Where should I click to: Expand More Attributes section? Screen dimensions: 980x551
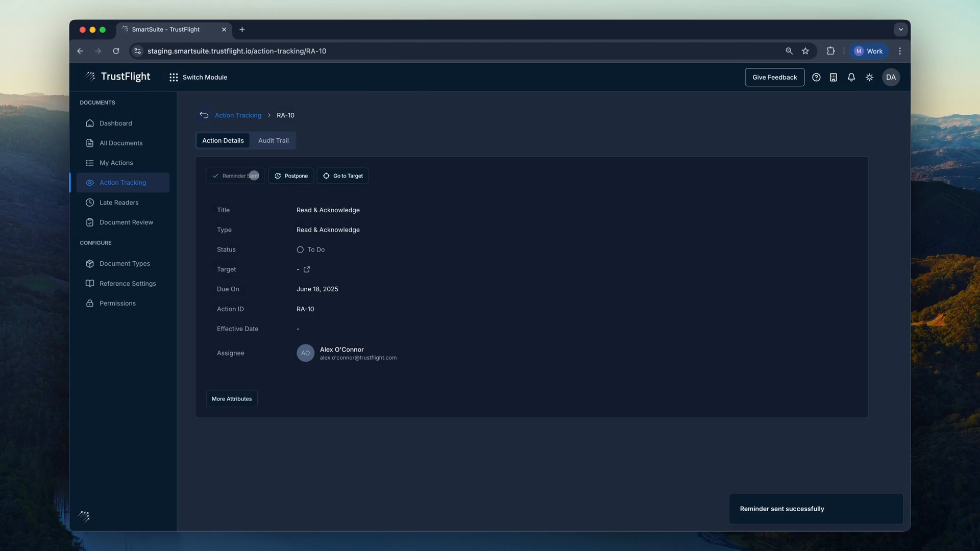[232, 399]
